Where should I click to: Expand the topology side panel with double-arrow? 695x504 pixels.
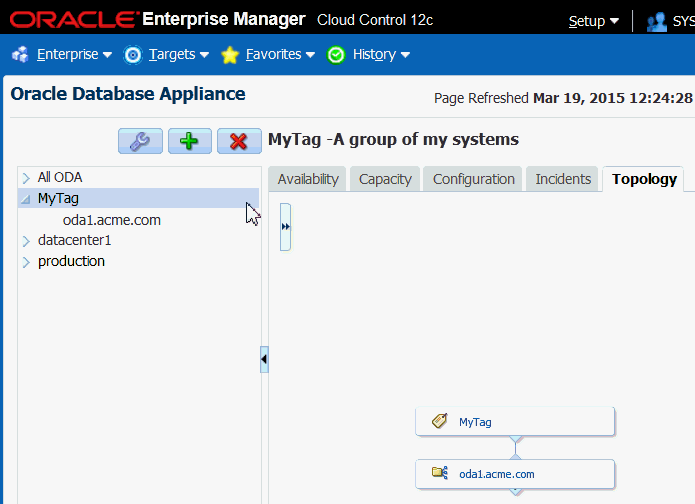tap(285, 227)
